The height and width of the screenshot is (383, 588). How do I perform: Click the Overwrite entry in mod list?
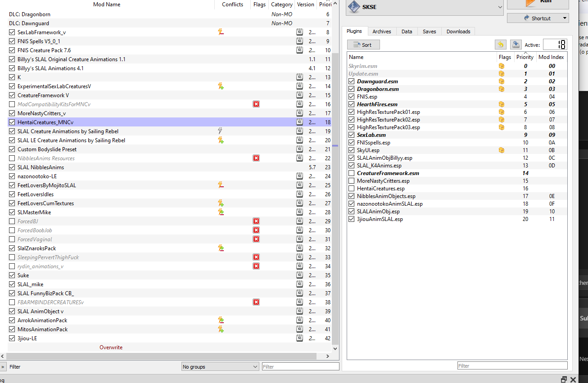coord(111,347)
